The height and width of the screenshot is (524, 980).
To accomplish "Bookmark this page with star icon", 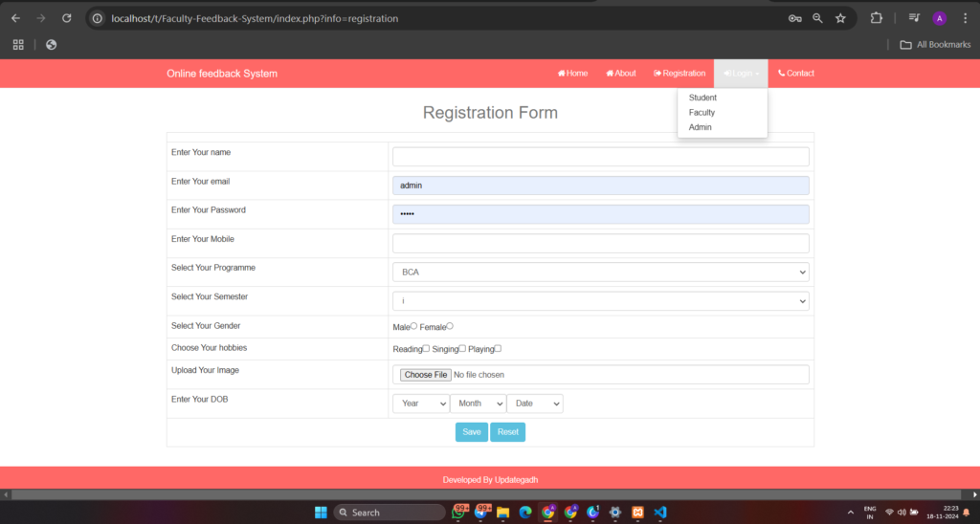I will pos(840,19).
